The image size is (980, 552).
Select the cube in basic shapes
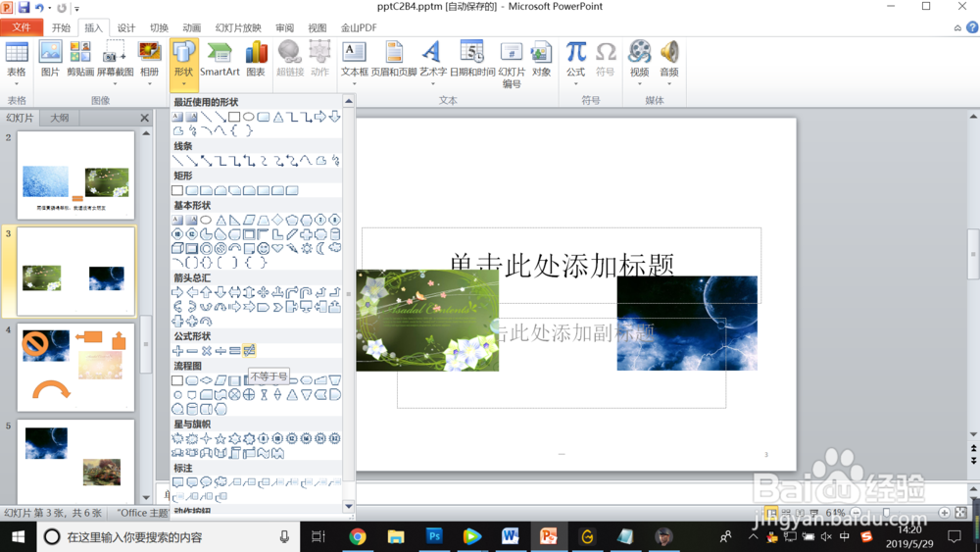(x=178, y=248)
